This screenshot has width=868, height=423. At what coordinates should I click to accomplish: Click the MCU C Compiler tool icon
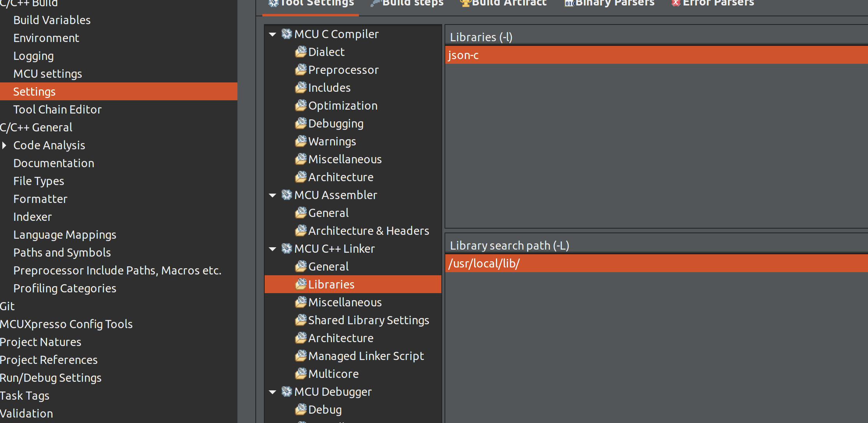tap(287, 34)
